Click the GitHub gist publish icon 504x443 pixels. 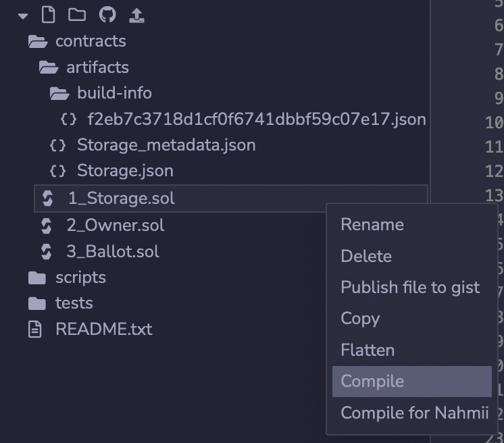click(107, 15)
